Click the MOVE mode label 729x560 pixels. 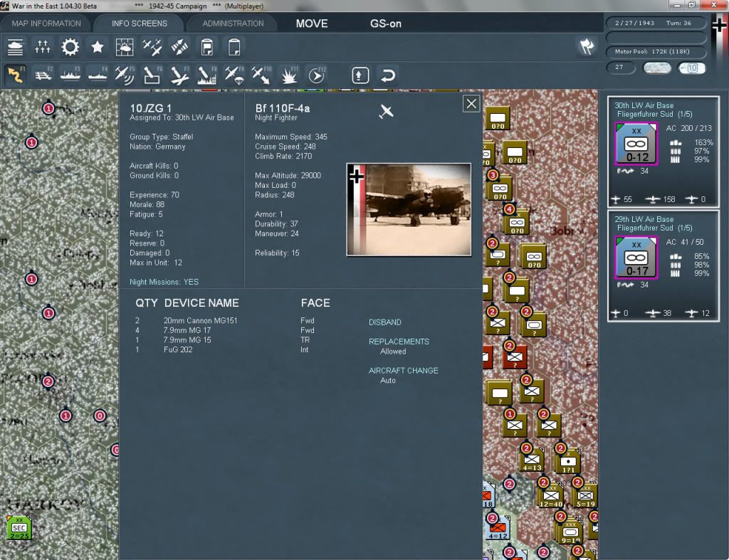[312, 23]
